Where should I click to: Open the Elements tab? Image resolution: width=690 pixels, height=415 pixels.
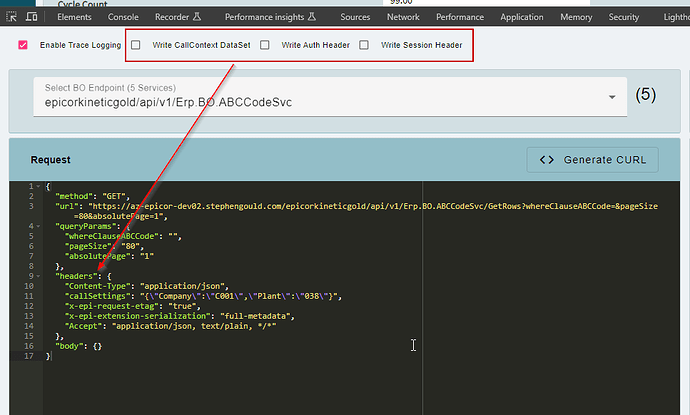click(74, 17)
